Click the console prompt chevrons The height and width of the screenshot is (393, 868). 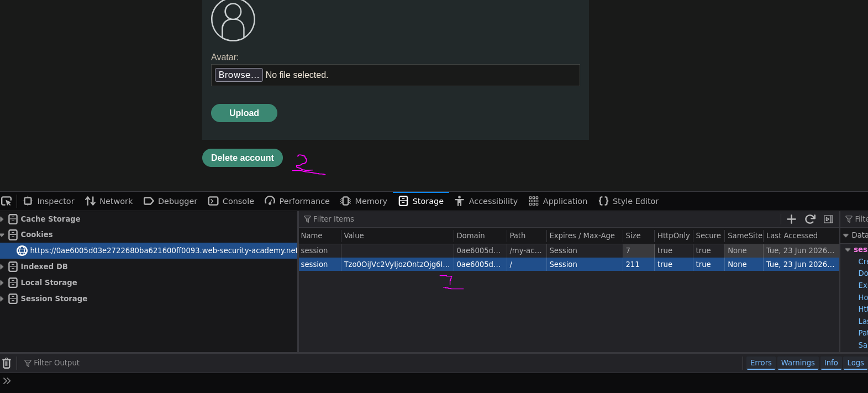[x=7, y=381]
